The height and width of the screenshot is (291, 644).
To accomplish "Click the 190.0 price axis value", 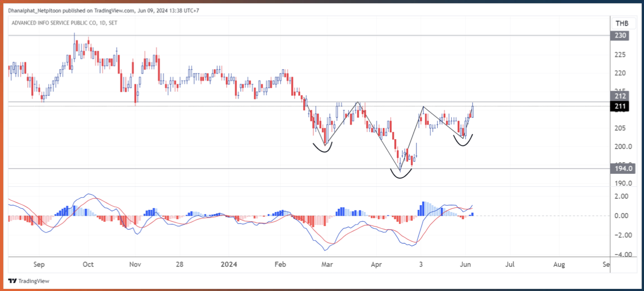I will tap(623, 183).
